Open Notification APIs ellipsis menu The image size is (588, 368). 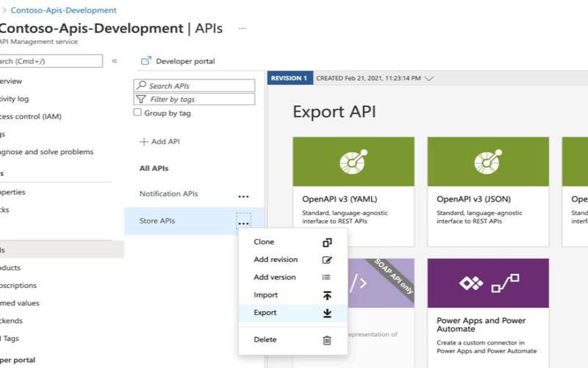(x=243, y=197)
